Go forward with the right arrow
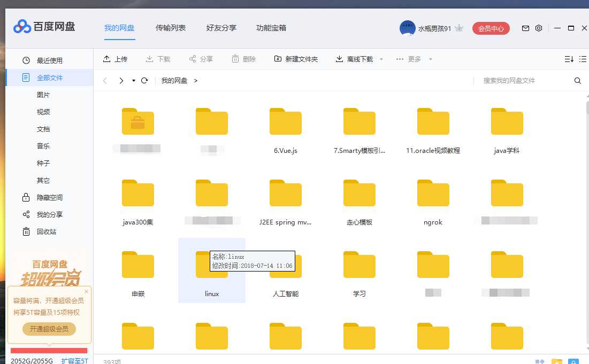 121,81
